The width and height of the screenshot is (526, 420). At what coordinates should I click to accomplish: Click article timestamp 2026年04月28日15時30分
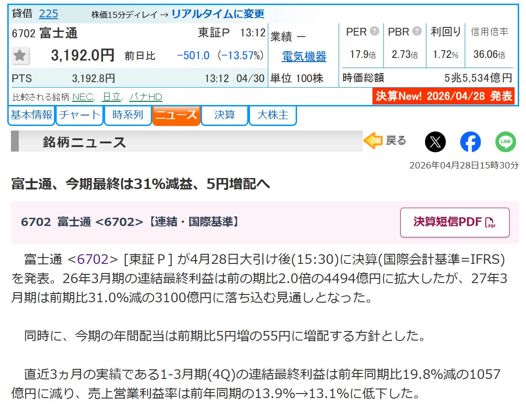tap(464, 165)
